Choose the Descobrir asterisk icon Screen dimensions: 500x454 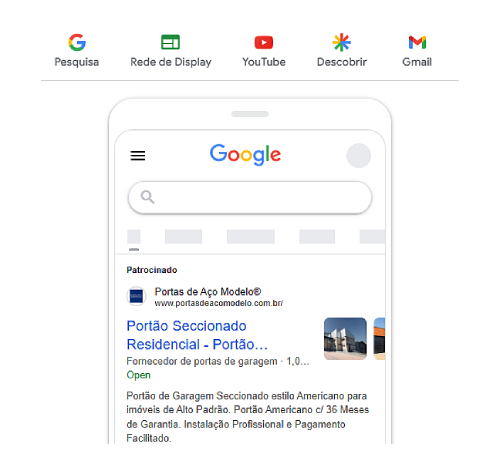click(x=342, y=42)
